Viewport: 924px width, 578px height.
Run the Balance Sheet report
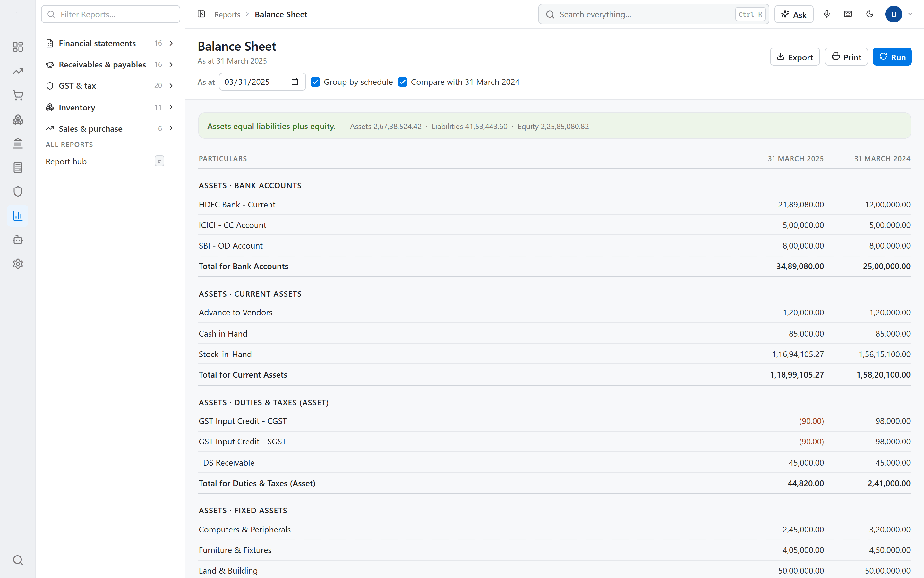pos(892,57)
